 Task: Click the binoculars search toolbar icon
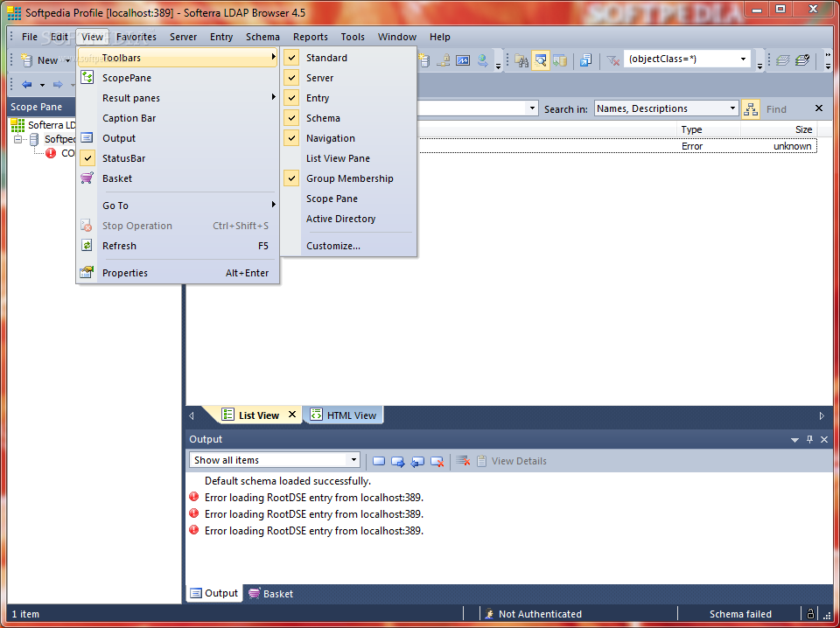point(521,60)
